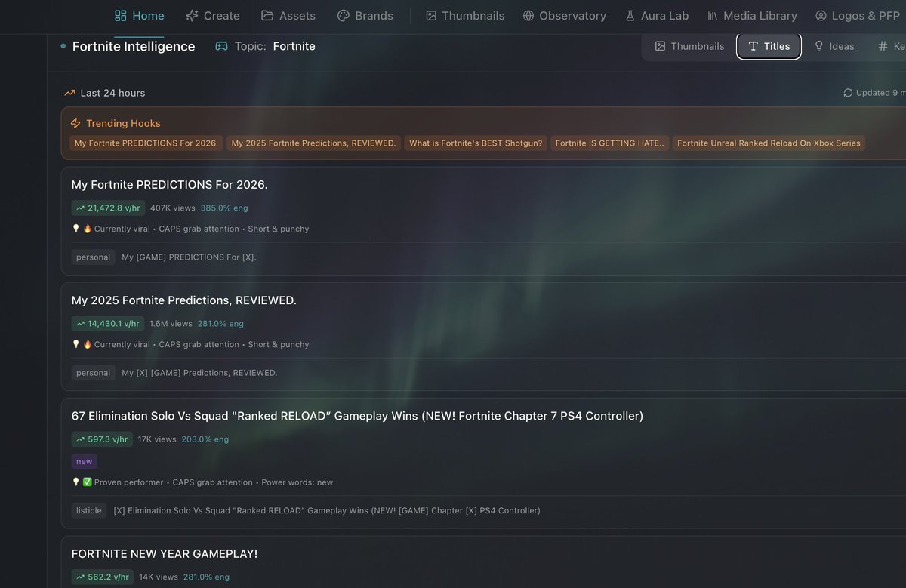Image resolution: width=906 pixels, height=588 pixels.
Task: Go to Assets section
Action: click(288, 15)
